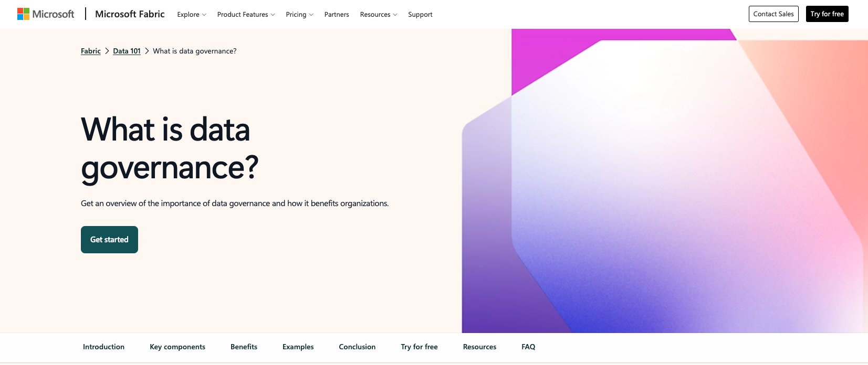Expand the Product Features dropdown
The width and height of the screenshot is (868, 365).
point(246,15)
